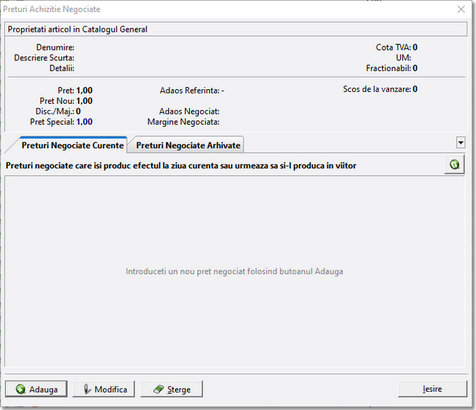476x410 pixels.
Task: Click the eraser icon on Sterge
Action: pyautogui.click(x=159, y=389)
